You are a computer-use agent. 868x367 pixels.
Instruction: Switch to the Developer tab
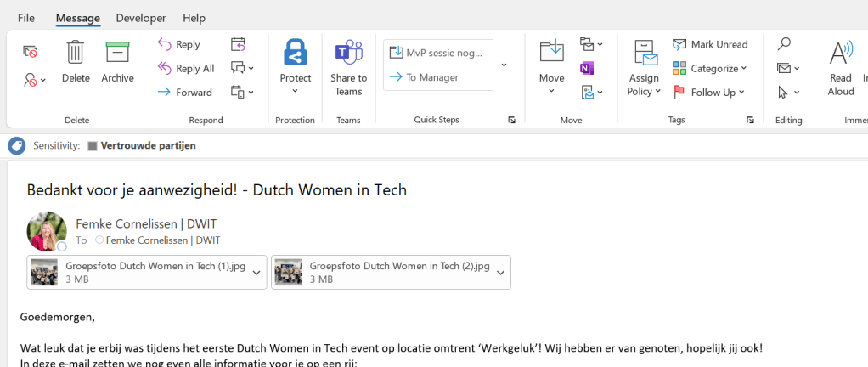coord(141,18)
